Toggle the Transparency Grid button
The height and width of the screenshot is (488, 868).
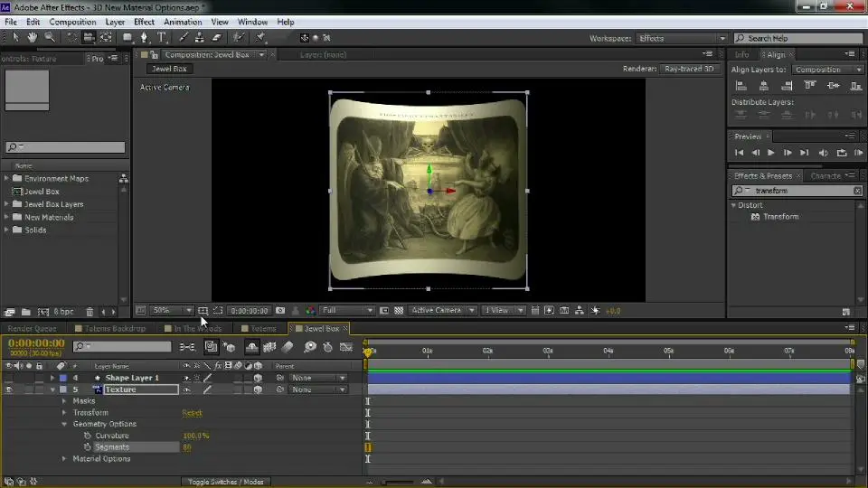(x=399, y=311)
